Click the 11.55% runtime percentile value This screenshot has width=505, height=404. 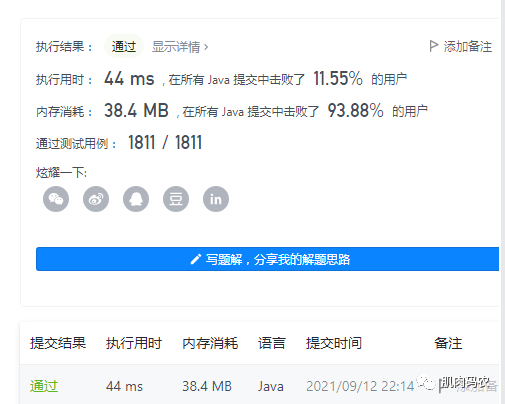(338, 79)
